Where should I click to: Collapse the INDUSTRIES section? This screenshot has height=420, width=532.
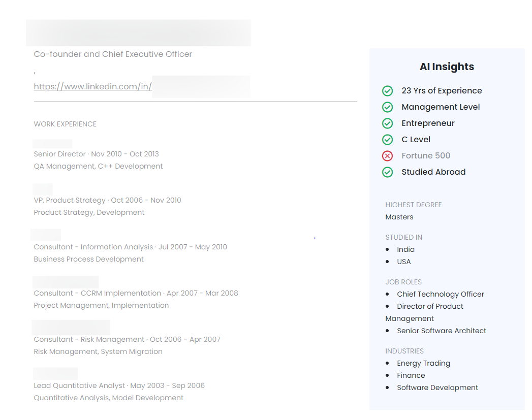pyautogui.click(x=404, y=351)
